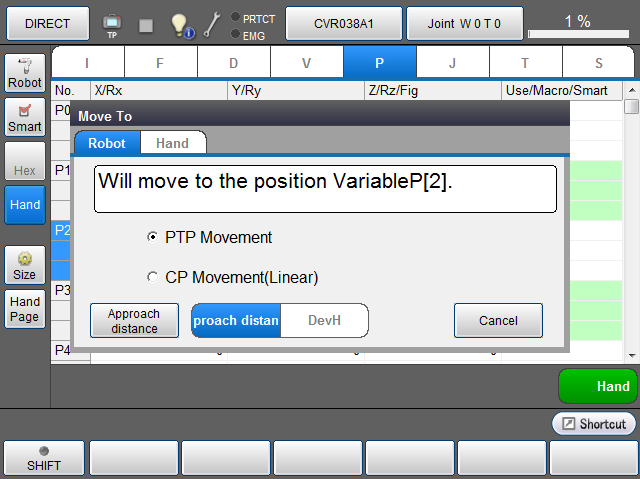Screen dimensions: 640x479
Task: Toggle the DevH segment switch
Action: pos(324,320)
